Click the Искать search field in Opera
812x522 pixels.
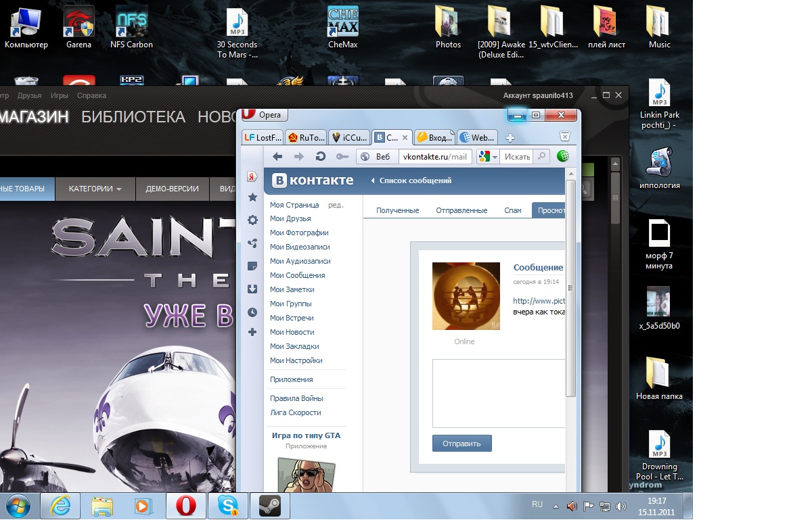(518, 156)
